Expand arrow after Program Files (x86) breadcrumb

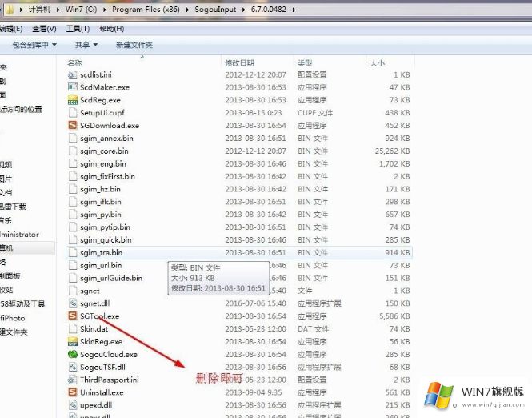click(187, 10)
